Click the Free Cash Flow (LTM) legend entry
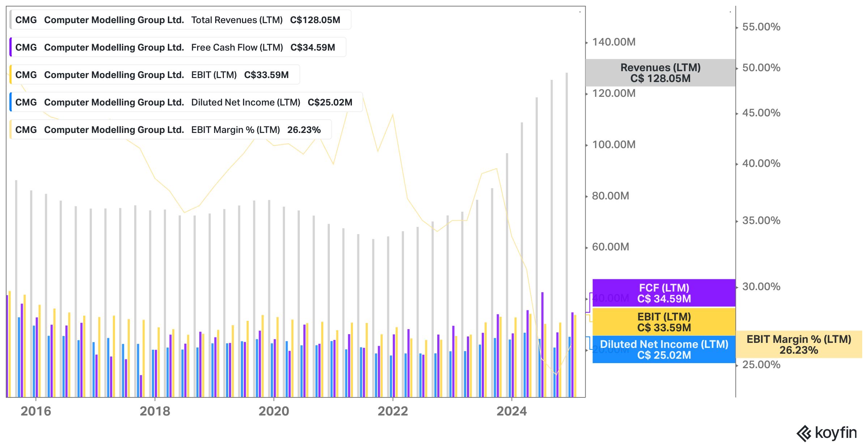The width and height of the screenshot is (868, 448). coord(178,47)
